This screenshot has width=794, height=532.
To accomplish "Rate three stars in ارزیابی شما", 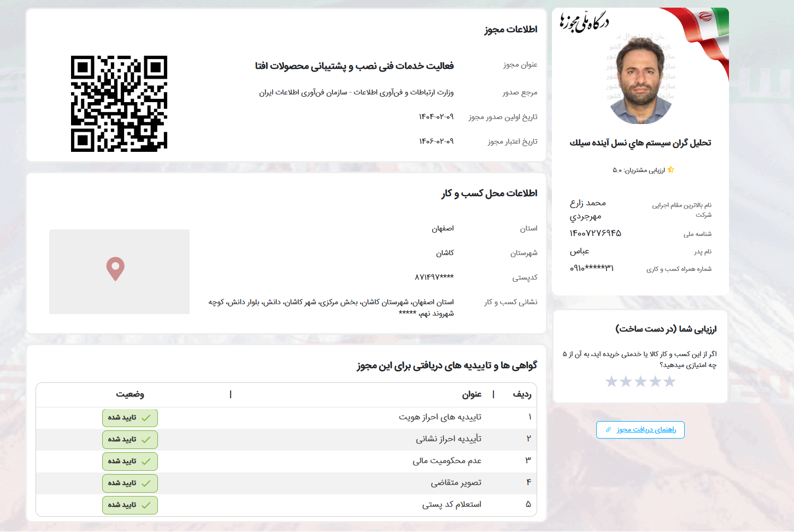I will [640, 381].
